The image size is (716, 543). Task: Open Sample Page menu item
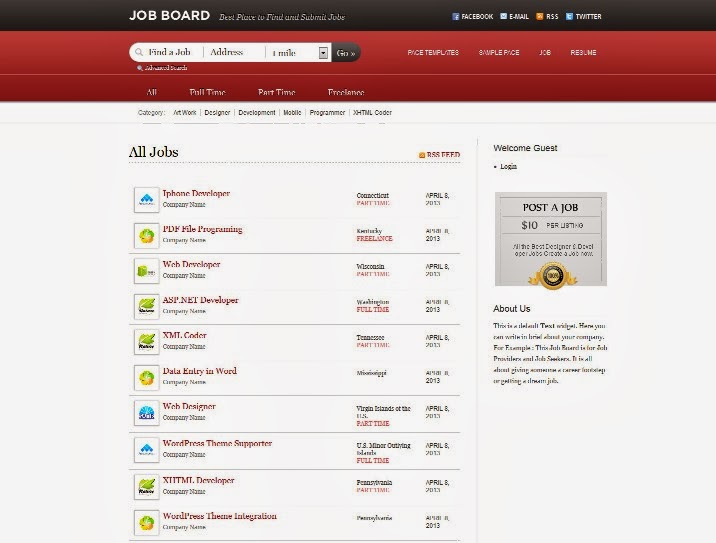[499, 53]
